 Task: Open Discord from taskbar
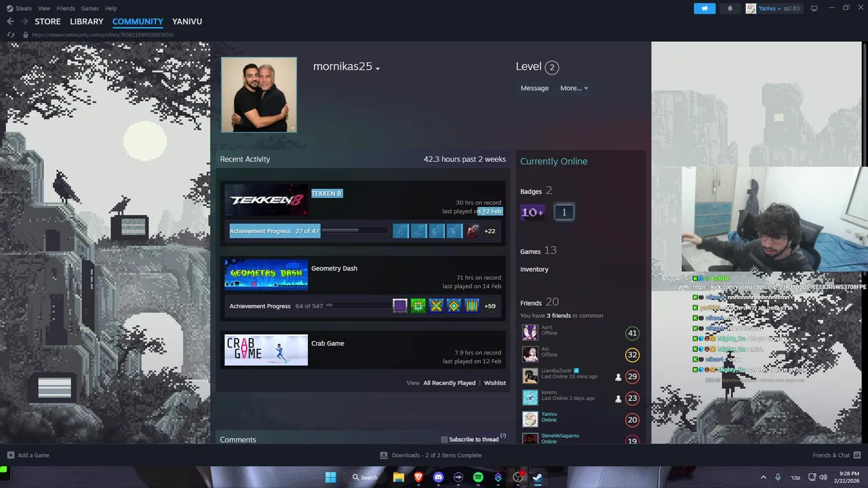pos(438,477)
